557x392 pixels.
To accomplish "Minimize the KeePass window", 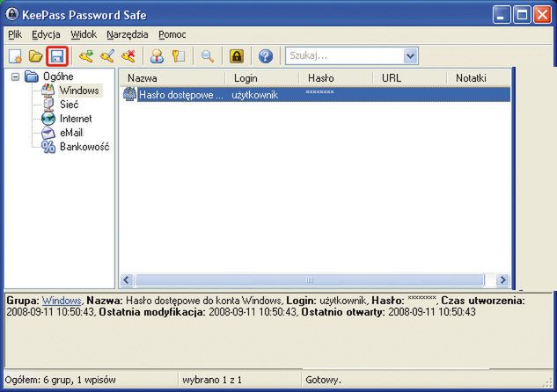I will click(x=502, y=15).
